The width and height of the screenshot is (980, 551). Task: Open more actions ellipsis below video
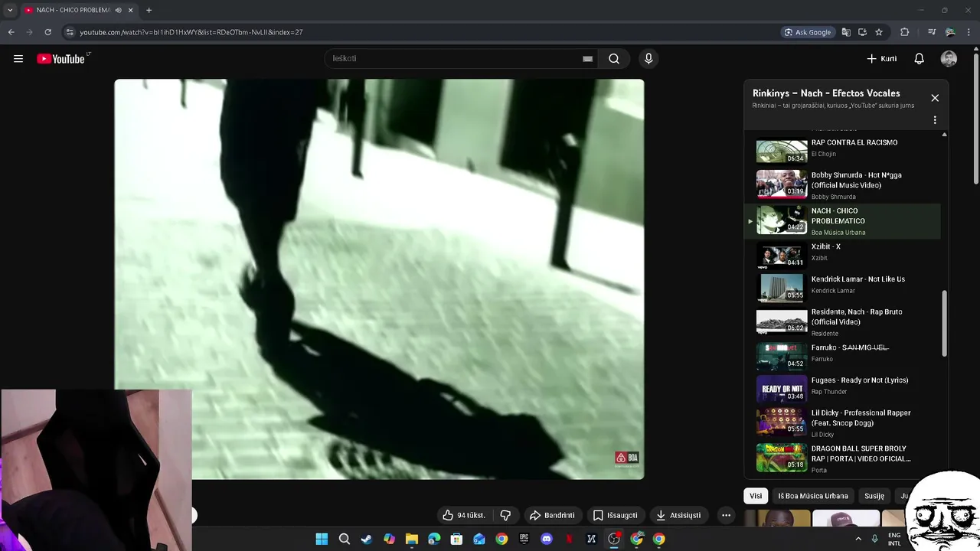(x=726, y=515)
